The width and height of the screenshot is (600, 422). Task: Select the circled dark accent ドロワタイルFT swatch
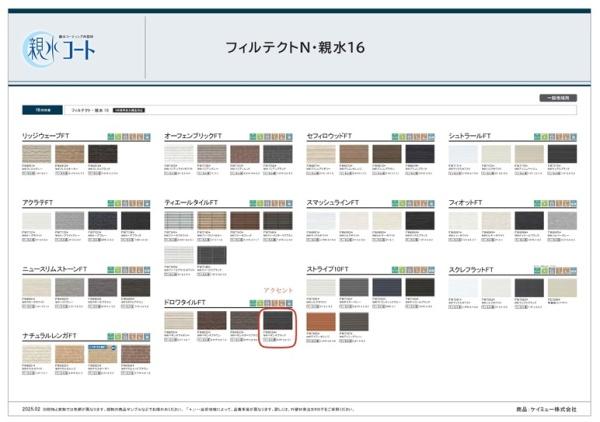point(278,321)
